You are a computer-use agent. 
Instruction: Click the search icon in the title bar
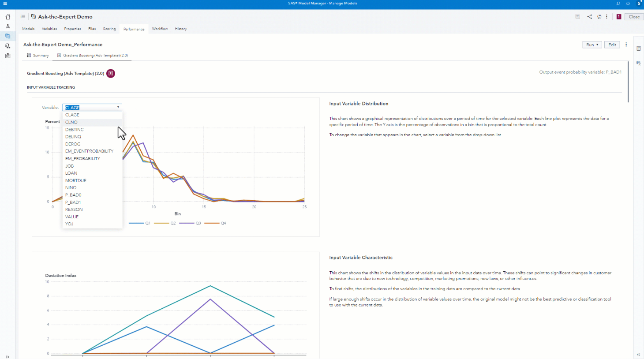618,4
